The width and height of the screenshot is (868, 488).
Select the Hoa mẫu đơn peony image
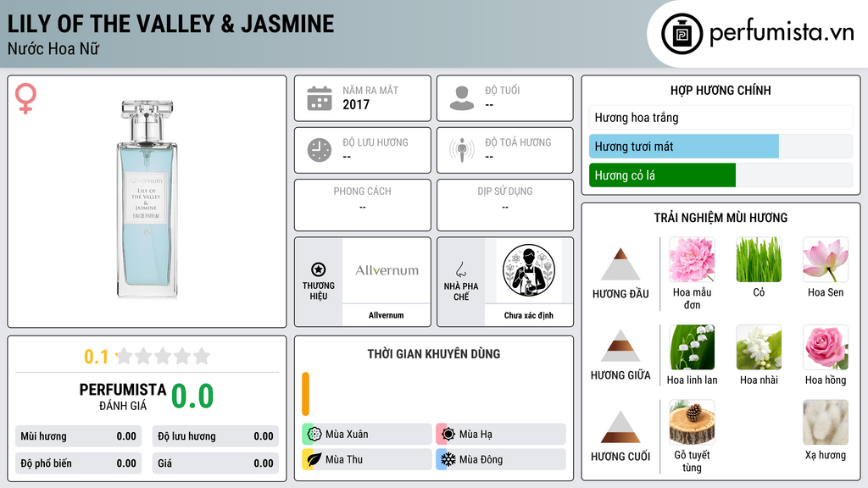click(x=692, y=259)
